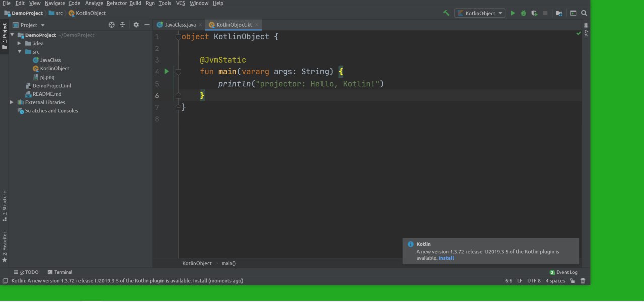Open Project Structure icon in toolbar
Image resolution: width=644 pixels, height=302 pixels.
pyautogui.click(x=559, y=13)
